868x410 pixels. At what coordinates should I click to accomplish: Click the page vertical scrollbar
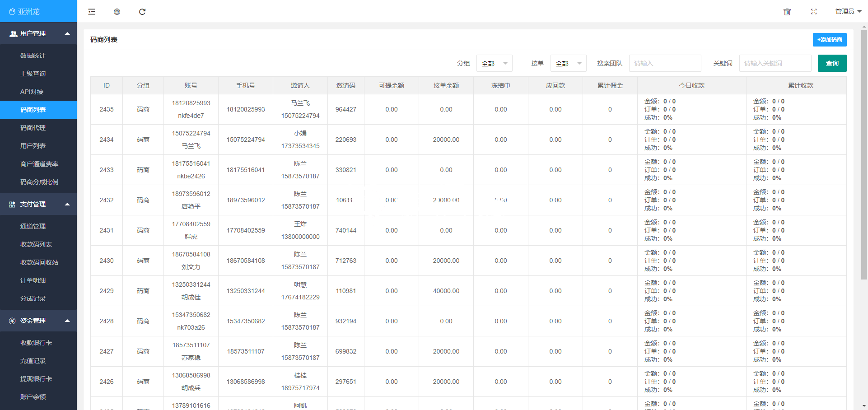click(x=864, y=155)
